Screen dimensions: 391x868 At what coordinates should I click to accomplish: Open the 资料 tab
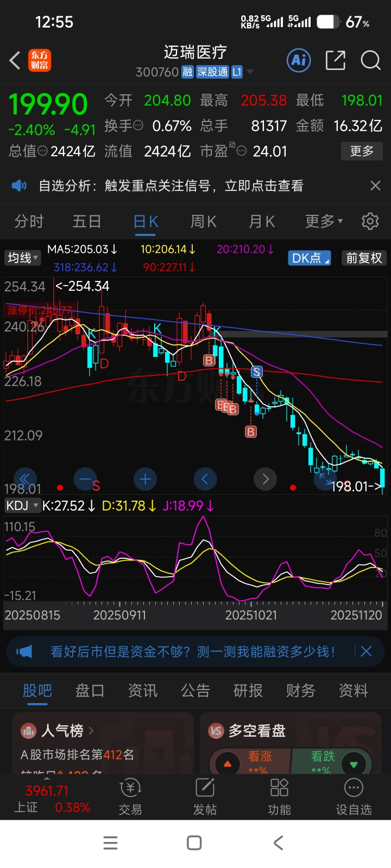[x=354, y=691]
